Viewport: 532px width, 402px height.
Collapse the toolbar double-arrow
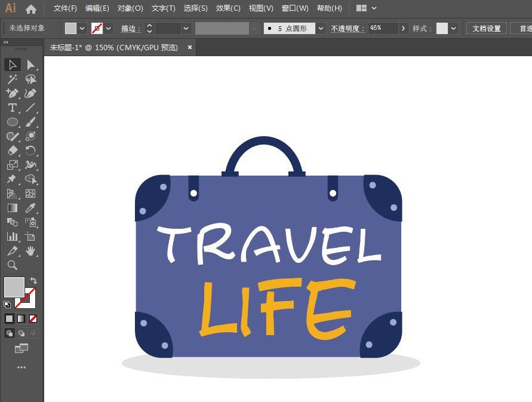tap(6, 42)
